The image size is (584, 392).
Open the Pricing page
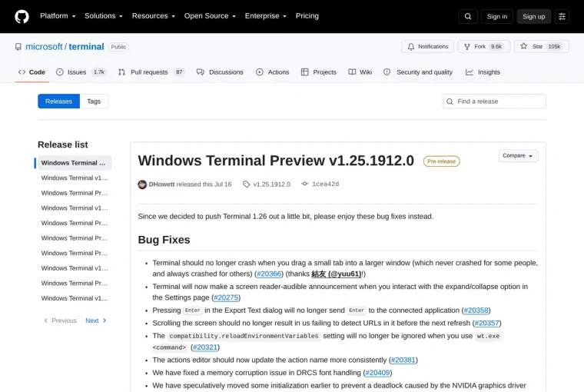[307, 16]
